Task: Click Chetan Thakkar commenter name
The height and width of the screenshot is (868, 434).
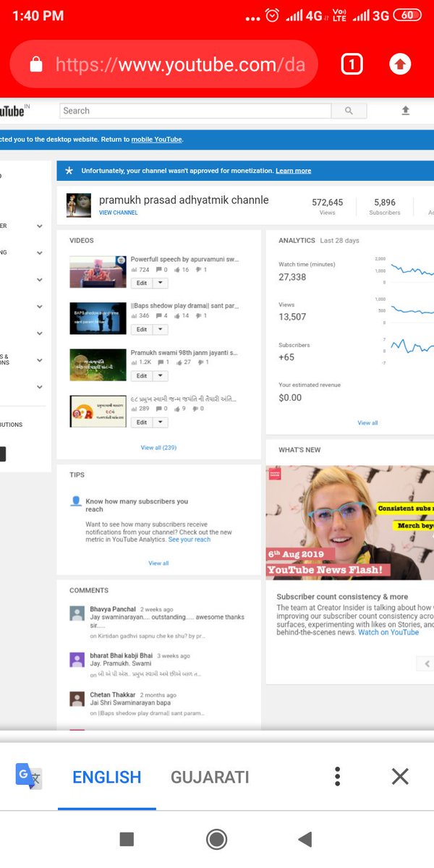Action: pyautogui.click(x=113, y=694)
